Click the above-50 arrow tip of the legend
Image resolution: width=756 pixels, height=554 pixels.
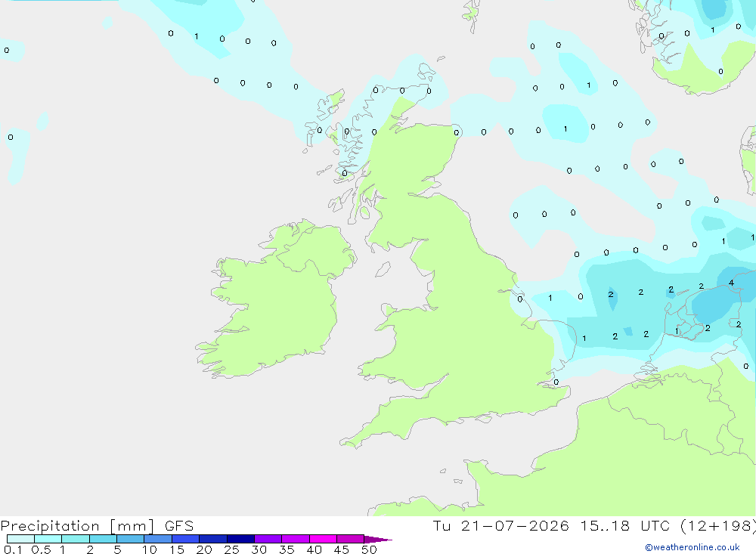point(379,540)
